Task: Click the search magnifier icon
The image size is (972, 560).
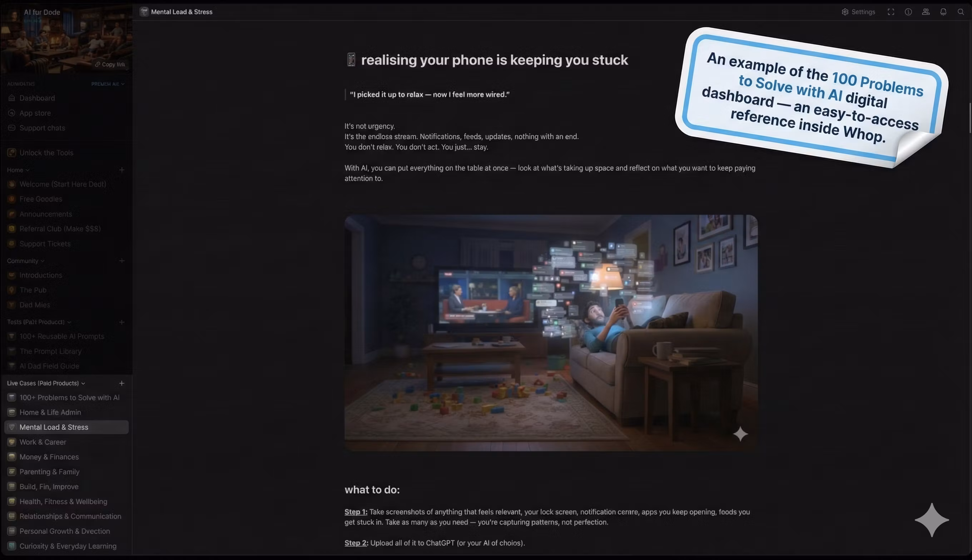Action: pyautogui.click(x=961, y=12)
